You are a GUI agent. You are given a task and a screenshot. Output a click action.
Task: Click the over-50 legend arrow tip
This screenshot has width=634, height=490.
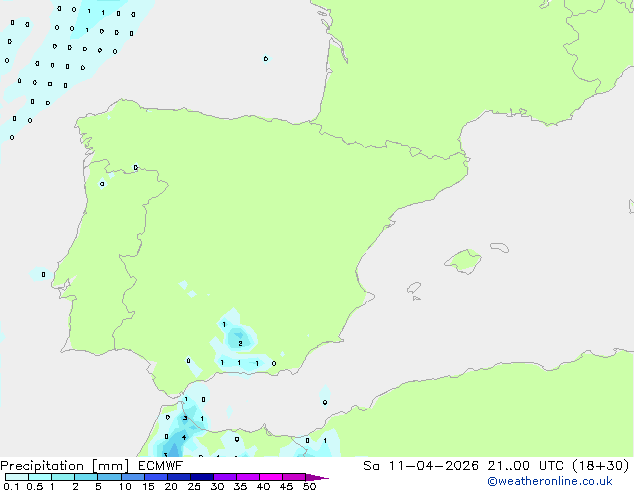(317, 477)
